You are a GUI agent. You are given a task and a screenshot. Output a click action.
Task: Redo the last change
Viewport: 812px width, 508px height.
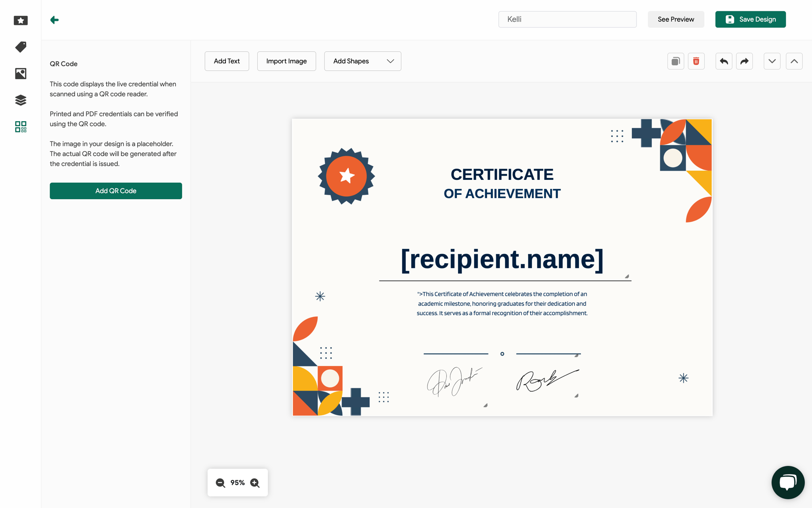point(744,61)
